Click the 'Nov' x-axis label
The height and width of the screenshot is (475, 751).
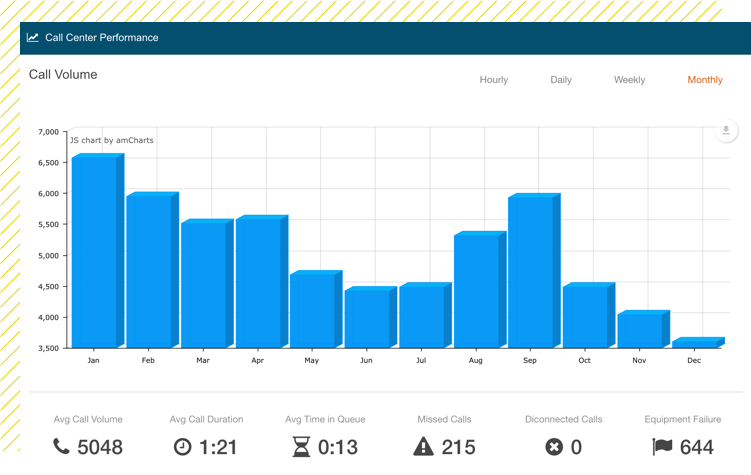[x=639, y=360]
